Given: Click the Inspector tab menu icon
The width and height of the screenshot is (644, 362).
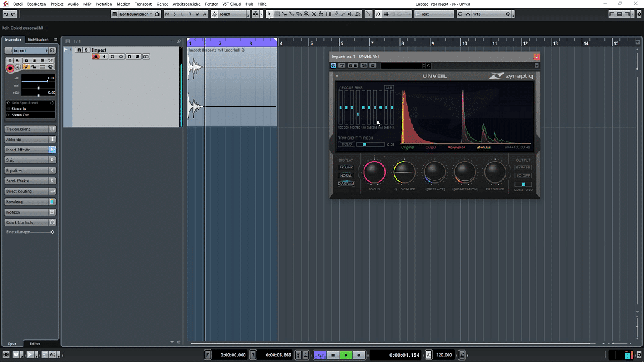Looking at the screenshot, I should [55, 40].
